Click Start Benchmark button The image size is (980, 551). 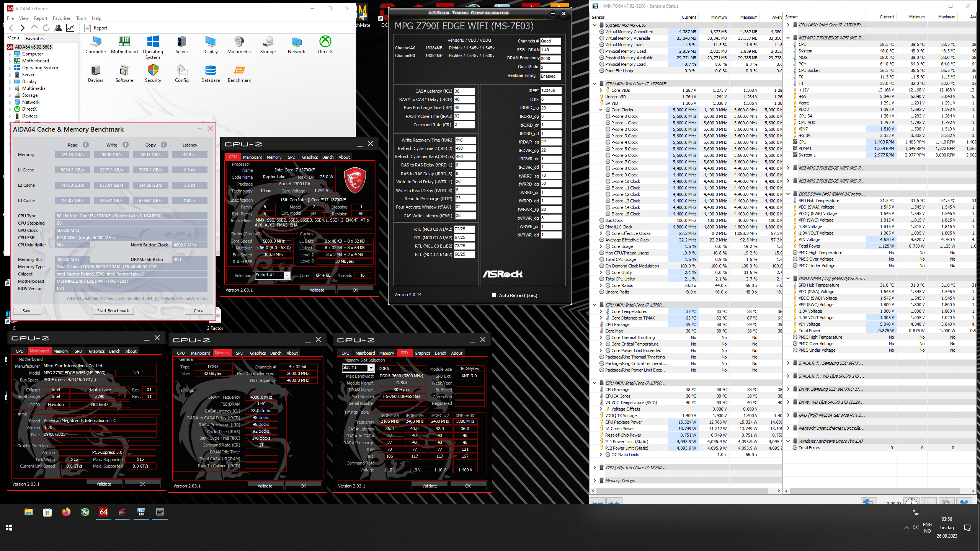click(x=113, y=311)
